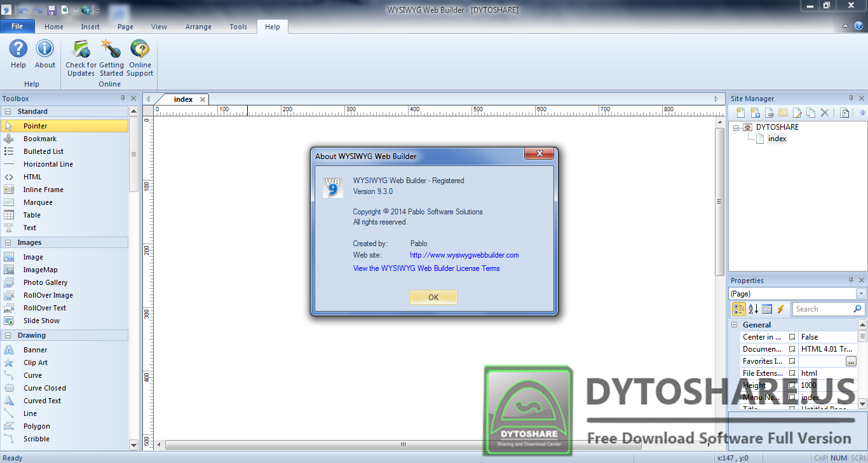Click the linked page icon in Site Manager

pos(769,113)
